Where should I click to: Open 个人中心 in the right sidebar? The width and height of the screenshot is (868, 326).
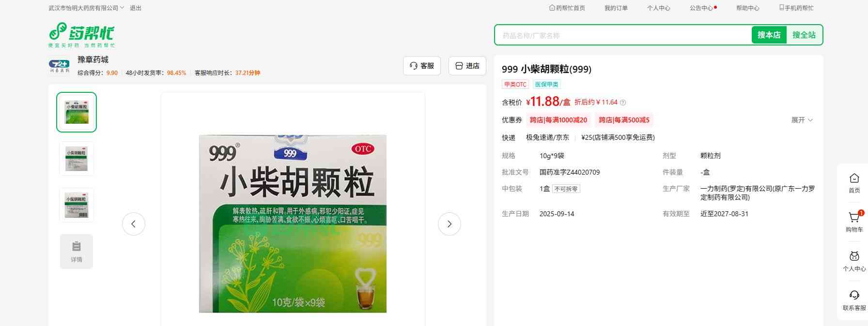(854, 257)
